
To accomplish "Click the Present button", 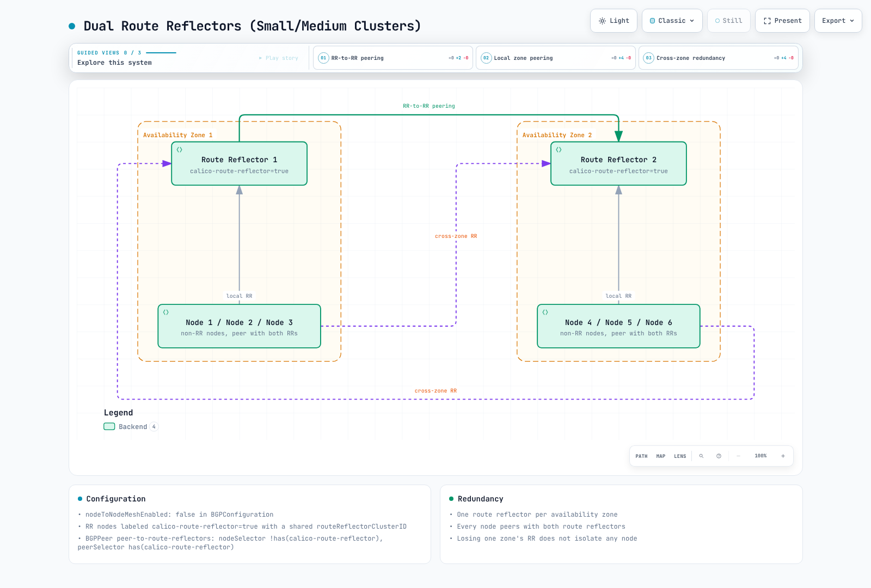I will tap(782, 21).
